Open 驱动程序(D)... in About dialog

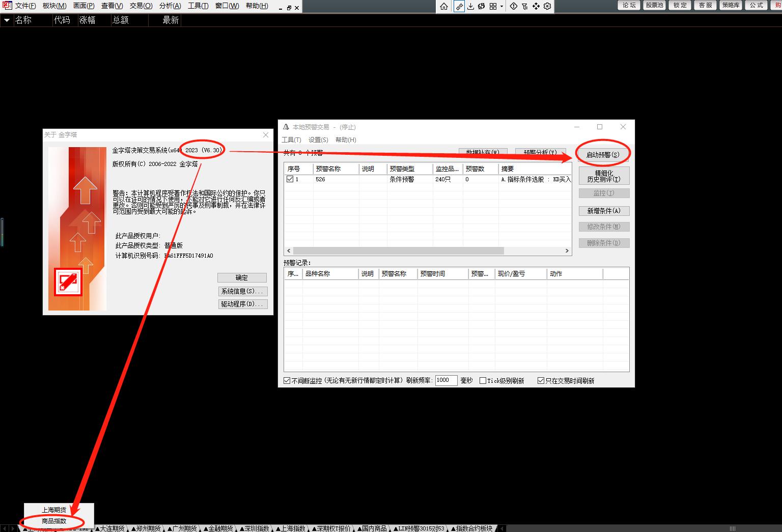click(x=242, y=304)
